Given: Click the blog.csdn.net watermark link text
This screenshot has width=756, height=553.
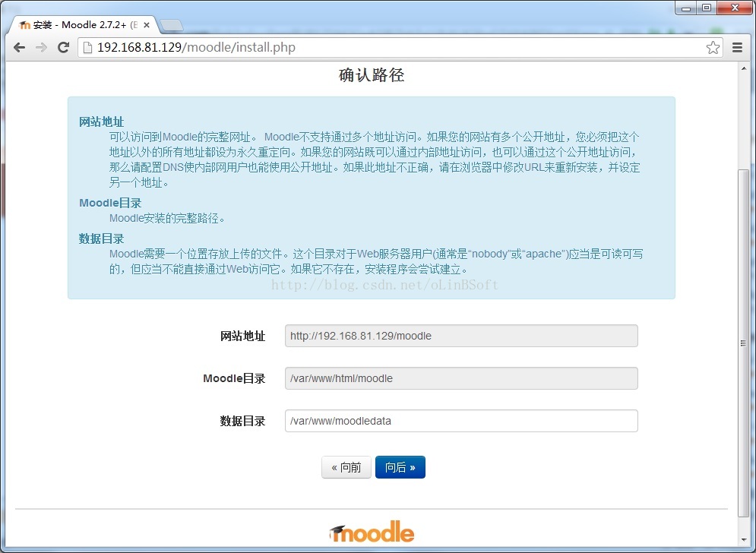Looking at the screenshot, I should tap(384, 286).
